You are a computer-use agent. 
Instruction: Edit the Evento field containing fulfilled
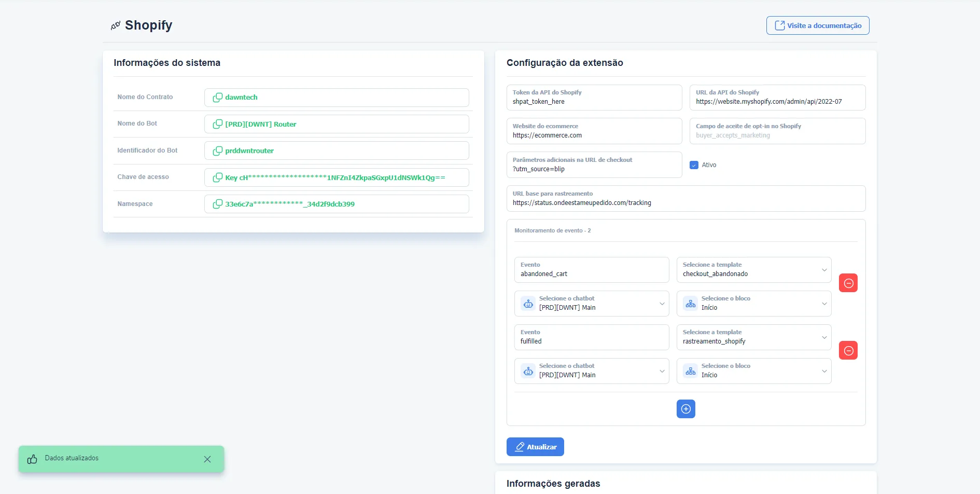click(592, 337)
